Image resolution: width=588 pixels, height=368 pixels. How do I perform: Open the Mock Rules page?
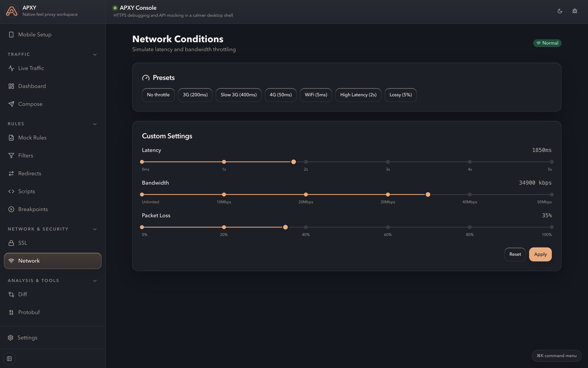pos(32,138)
